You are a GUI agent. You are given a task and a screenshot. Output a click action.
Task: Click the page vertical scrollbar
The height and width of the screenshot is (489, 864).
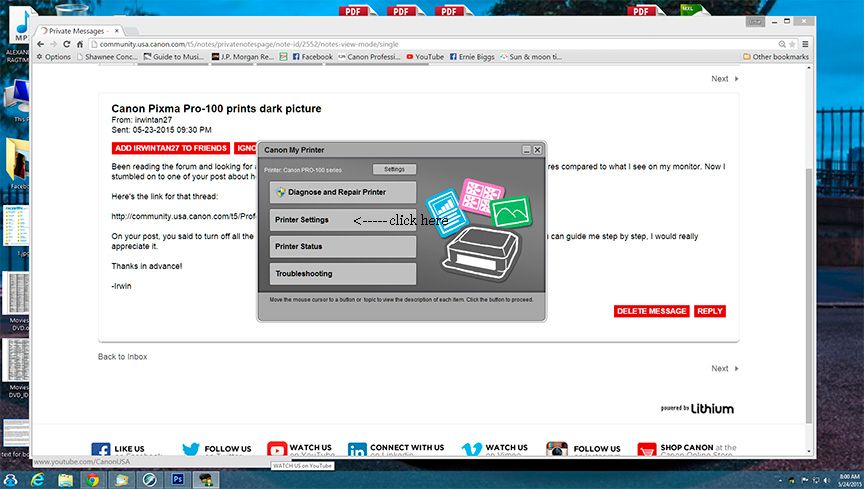click(x=809, y=250)
